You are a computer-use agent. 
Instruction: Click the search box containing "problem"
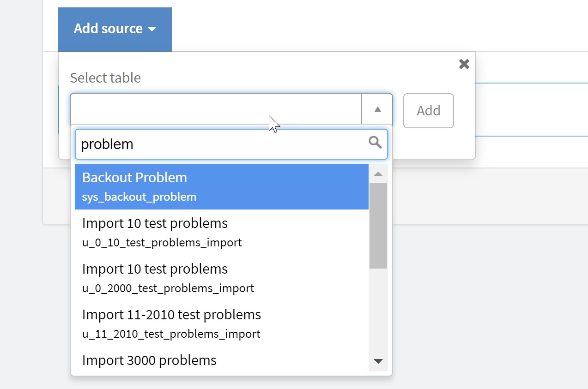pos(222,144)
